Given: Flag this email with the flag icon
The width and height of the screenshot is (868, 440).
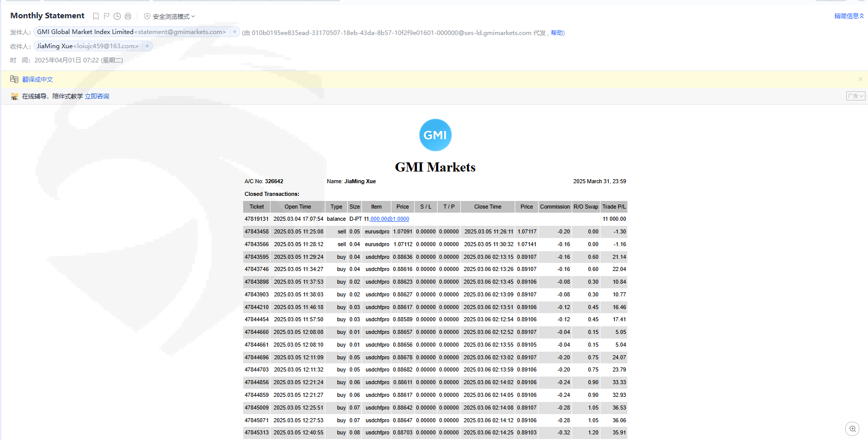Looking at the screenshot, I should (107, 16).
